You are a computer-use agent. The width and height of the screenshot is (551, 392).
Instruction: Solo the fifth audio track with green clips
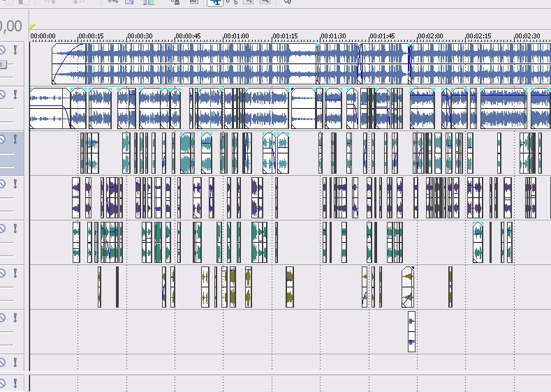click(15, 229)
